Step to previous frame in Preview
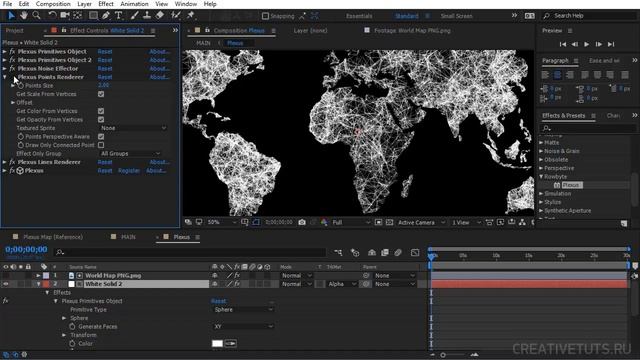Viewport: 640px width, 360px height. pos(575,44)
